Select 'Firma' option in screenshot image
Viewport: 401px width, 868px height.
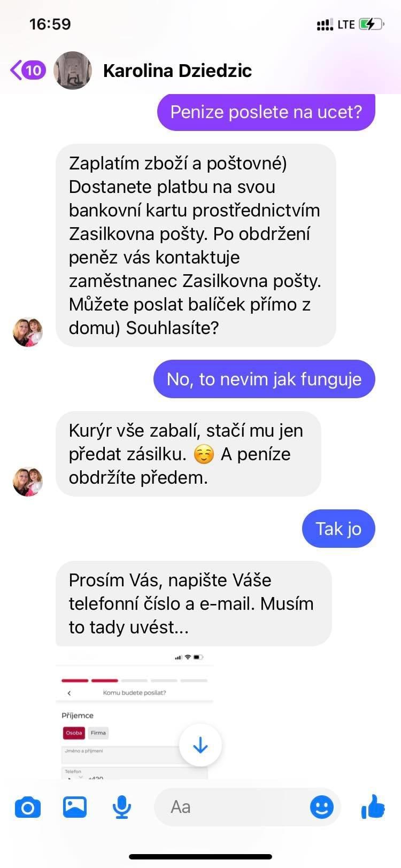(98, 733)
